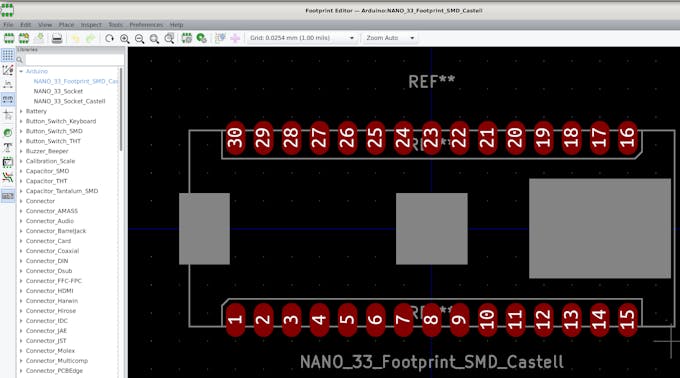Viewport: 680px width, 378px height.
Task: Zoom in with the plus magnifier
Action: pyautogui.click(x=124, y=38)
